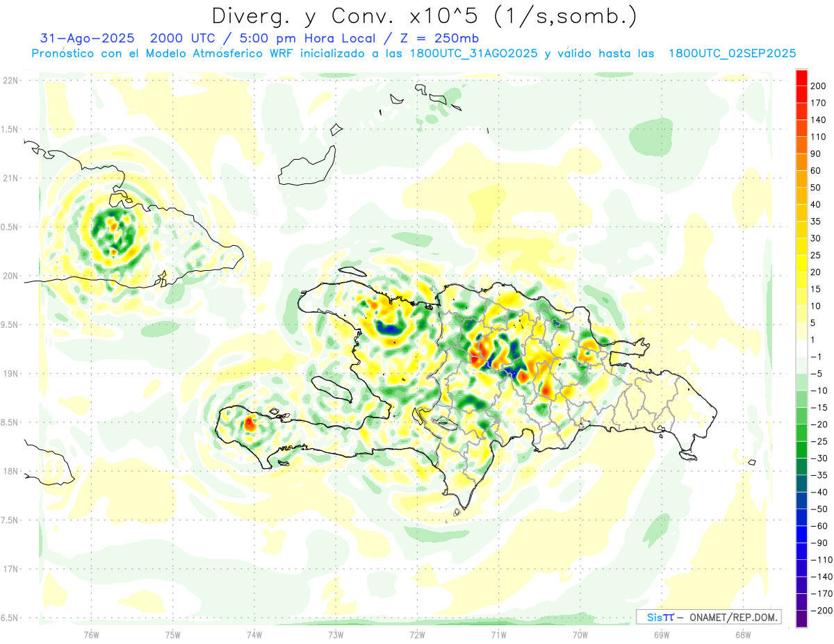The height and width of the screenshot is (644, 834).
Task: Click the 'Sis' logo text at bottom right
Action: (654, 617)
